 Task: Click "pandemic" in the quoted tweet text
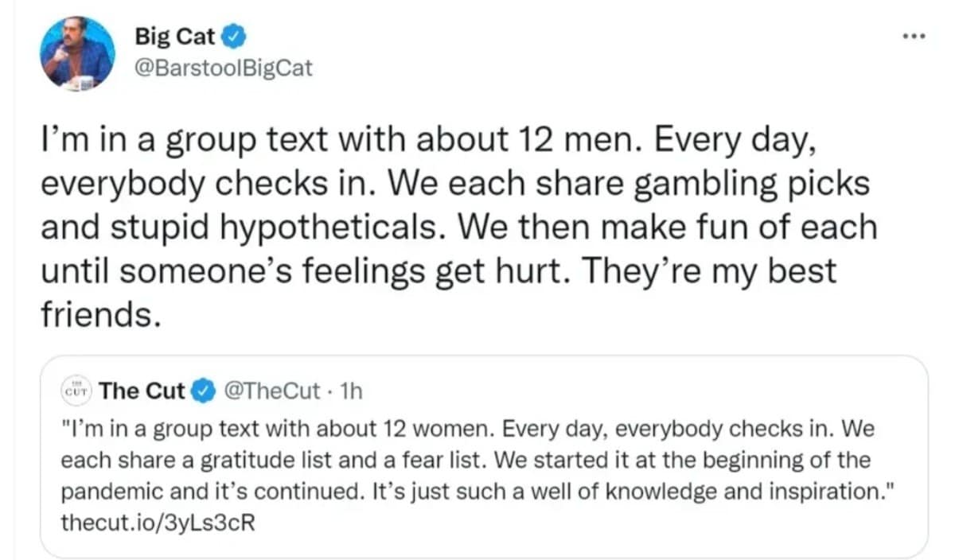[112, 491]
